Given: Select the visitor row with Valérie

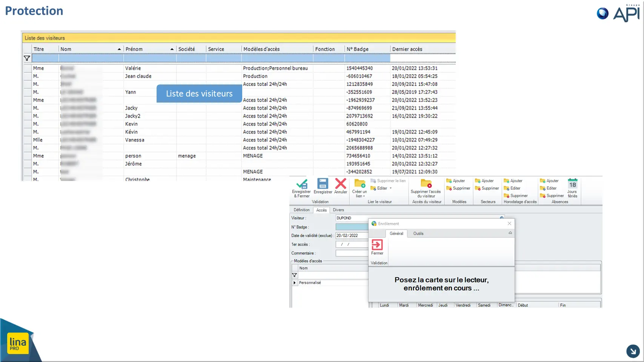Looking at the screenshot, I should [240, 68].
